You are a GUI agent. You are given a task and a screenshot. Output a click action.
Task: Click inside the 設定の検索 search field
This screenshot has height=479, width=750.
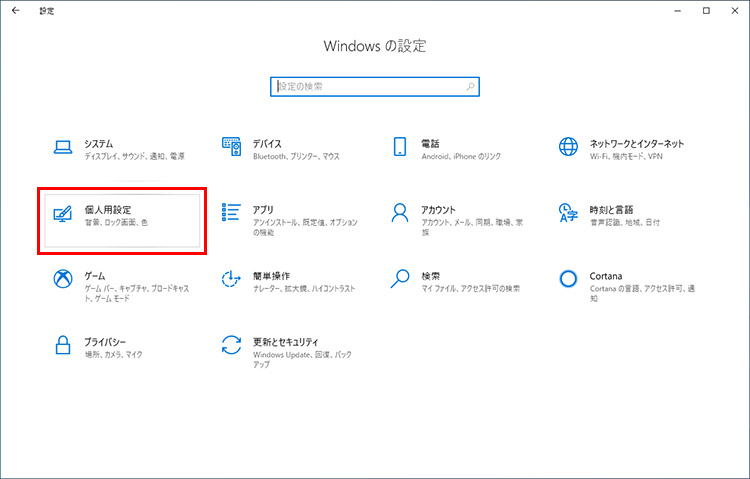click(365, 87)
